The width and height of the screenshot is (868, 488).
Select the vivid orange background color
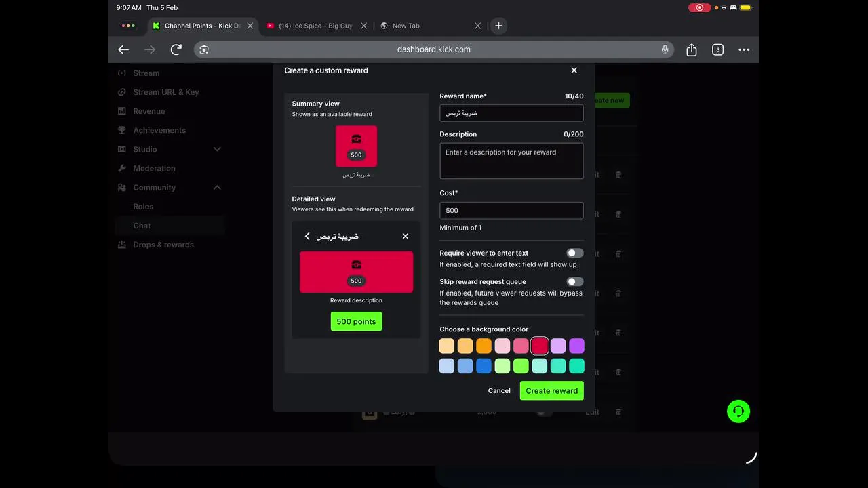[484, 346]
